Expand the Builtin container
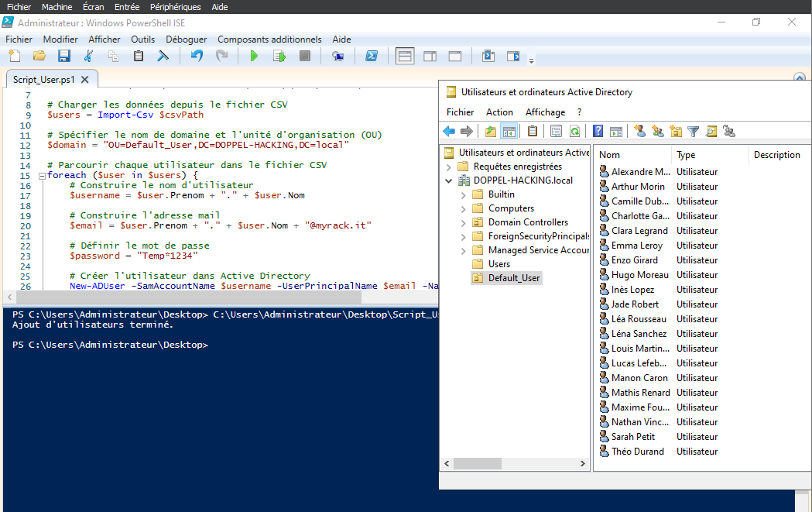Viewport: 812px width, 512px height. pyautogui.click(x=464, y=195)
